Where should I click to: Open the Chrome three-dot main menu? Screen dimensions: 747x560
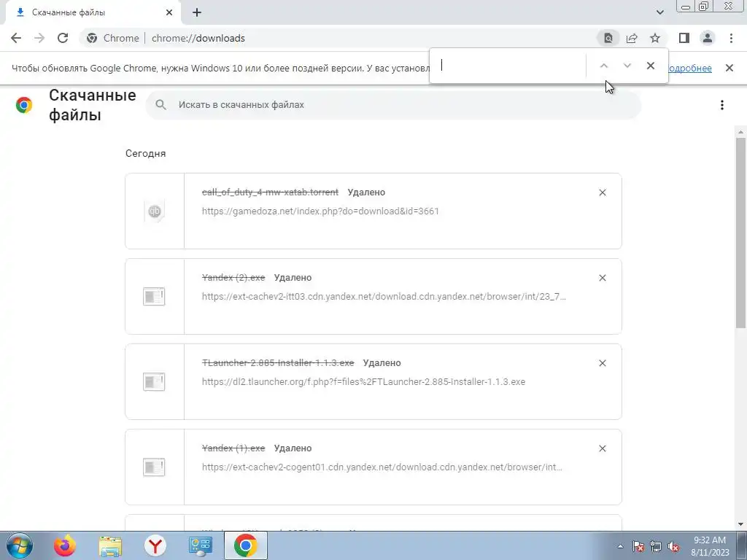coord(731,38)
